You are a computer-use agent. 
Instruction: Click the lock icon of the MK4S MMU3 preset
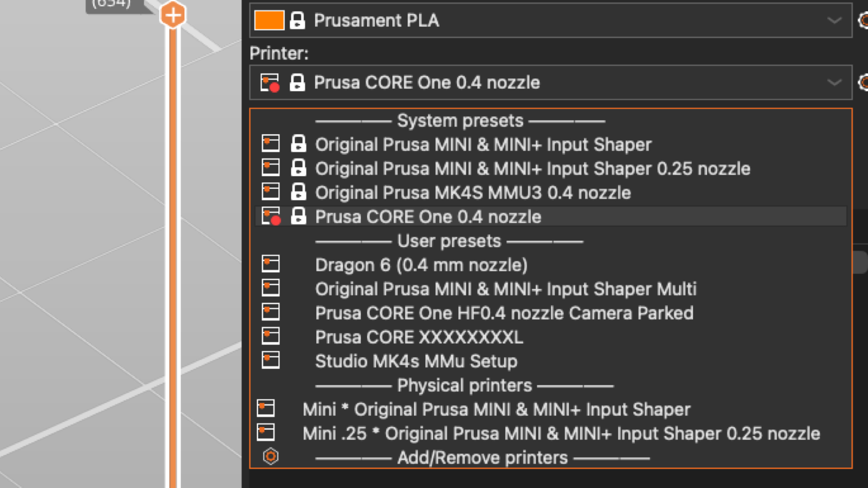(x=298, y=192)
